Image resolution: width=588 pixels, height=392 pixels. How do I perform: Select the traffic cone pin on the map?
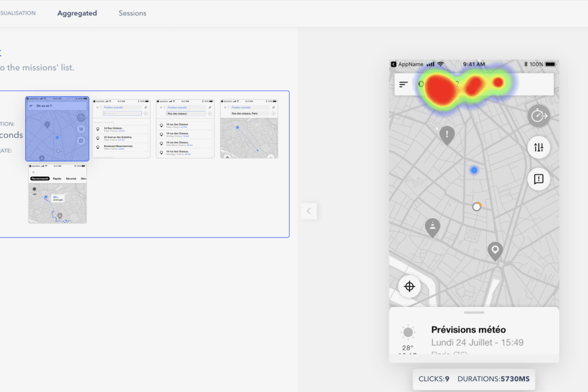432,227
